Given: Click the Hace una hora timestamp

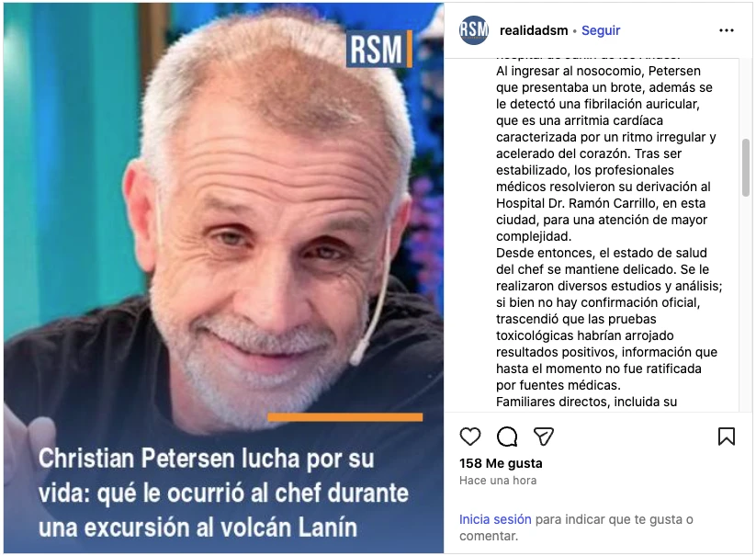Looking at the screenshot, I should coord(498,481).
